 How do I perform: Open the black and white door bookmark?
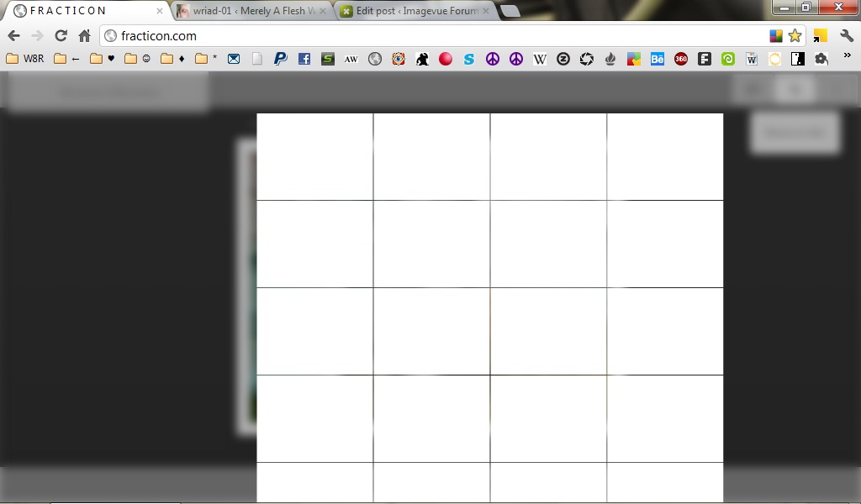point(798,59)
